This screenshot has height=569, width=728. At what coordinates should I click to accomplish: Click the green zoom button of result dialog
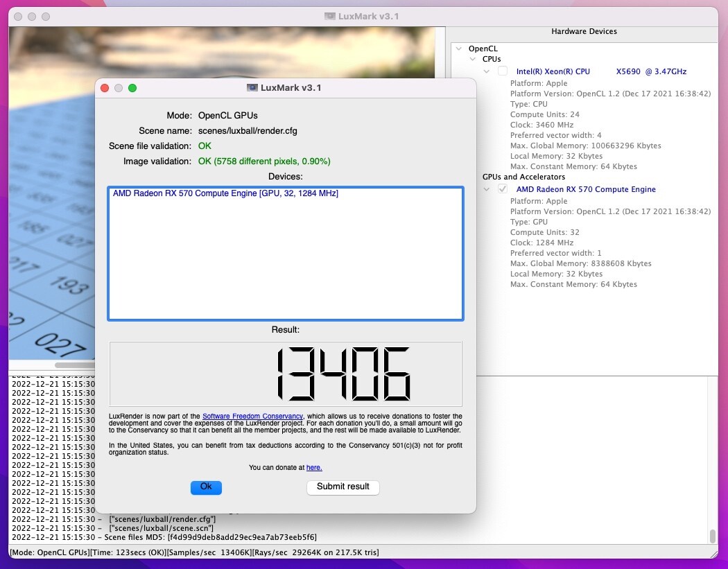coord(132,88)
